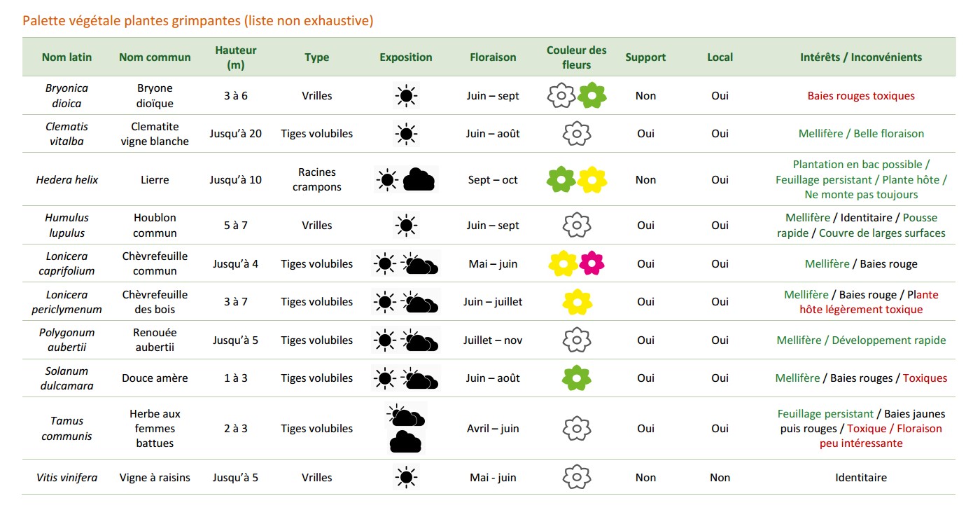
Task: Click the 'Avril – juin' flowering cell
Action: tap(493, 428)
